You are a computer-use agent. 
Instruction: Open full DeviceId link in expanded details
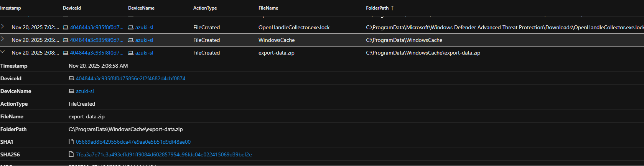click(x=130, y=78)
